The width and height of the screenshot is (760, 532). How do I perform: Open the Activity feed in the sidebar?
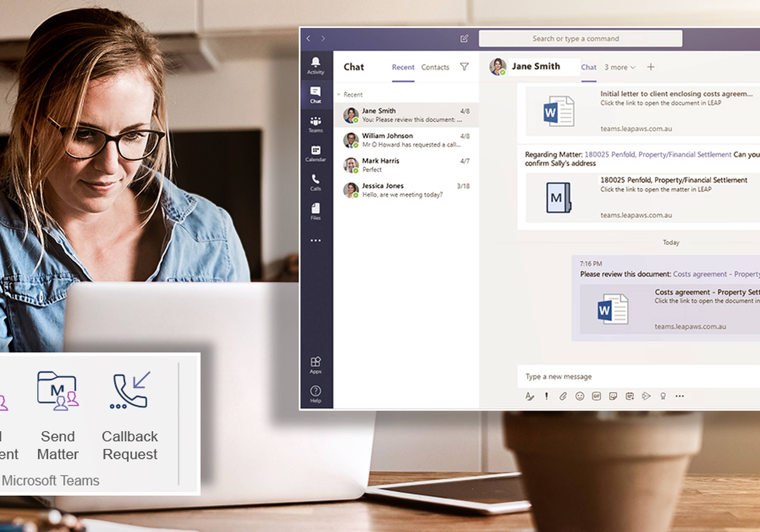pos(315,66)
